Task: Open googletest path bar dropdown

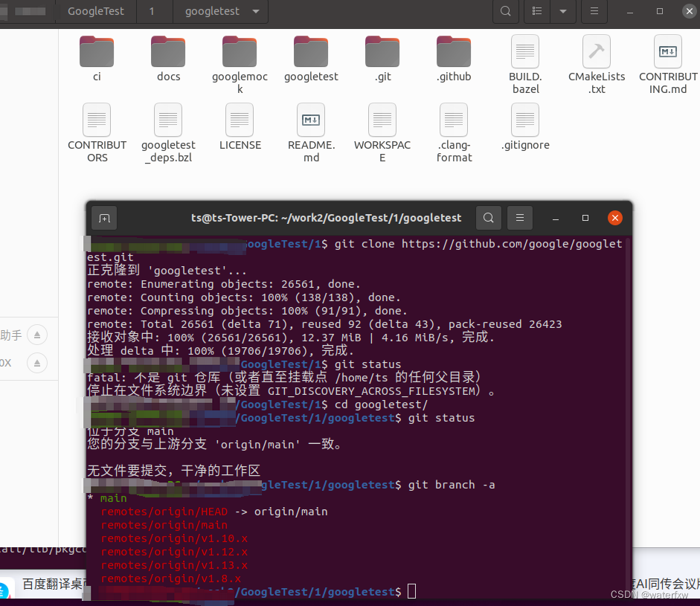Action: (x=256, y=11)
